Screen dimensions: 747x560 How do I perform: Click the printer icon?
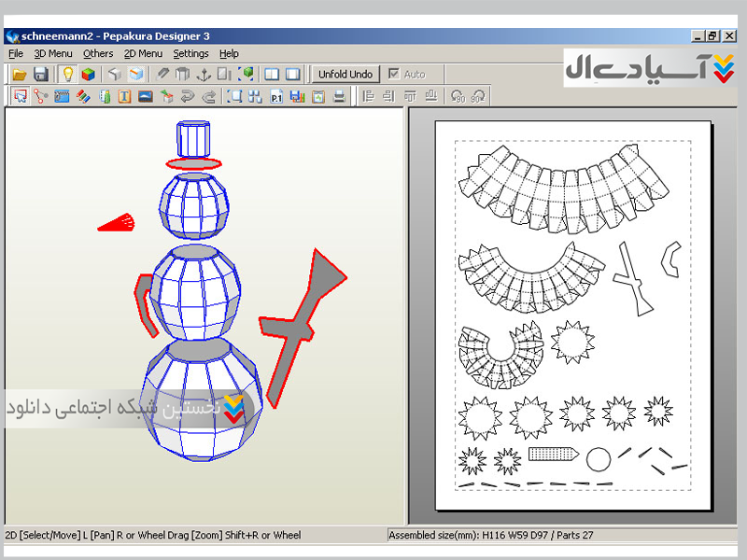point(339,96)
